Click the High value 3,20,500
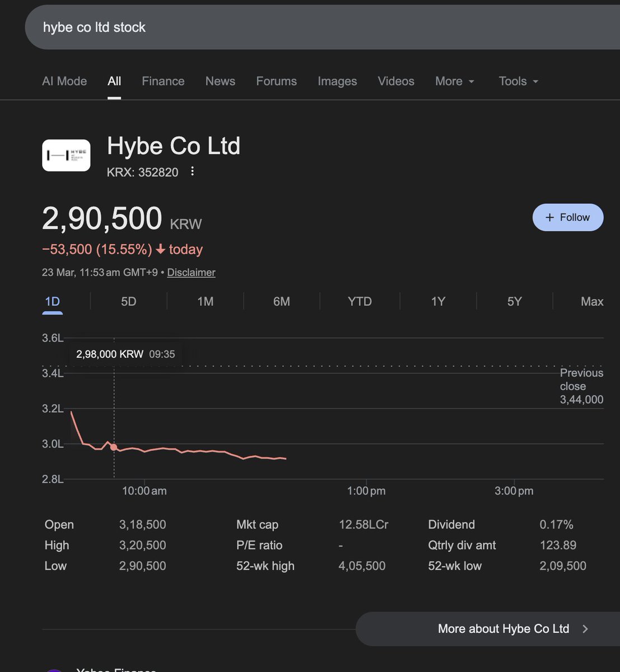The image size is (620, 672). (x=142, y=545)
